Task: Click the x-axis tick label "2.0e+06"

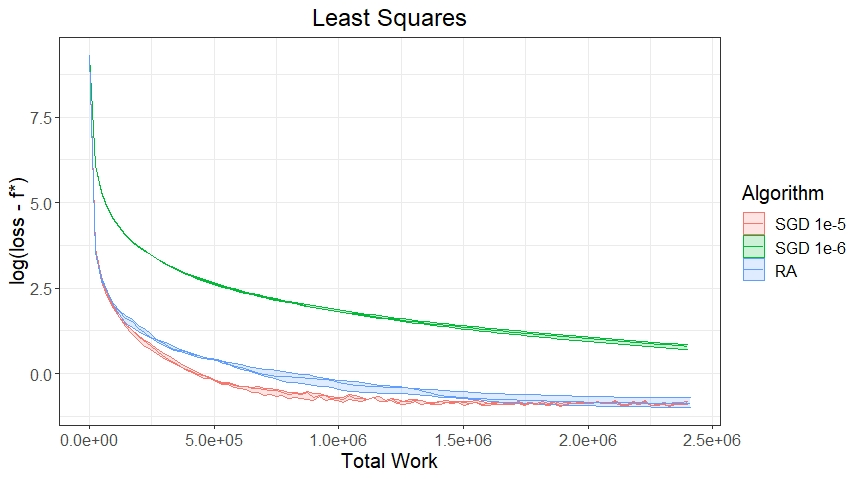Action: coord(588,440)
